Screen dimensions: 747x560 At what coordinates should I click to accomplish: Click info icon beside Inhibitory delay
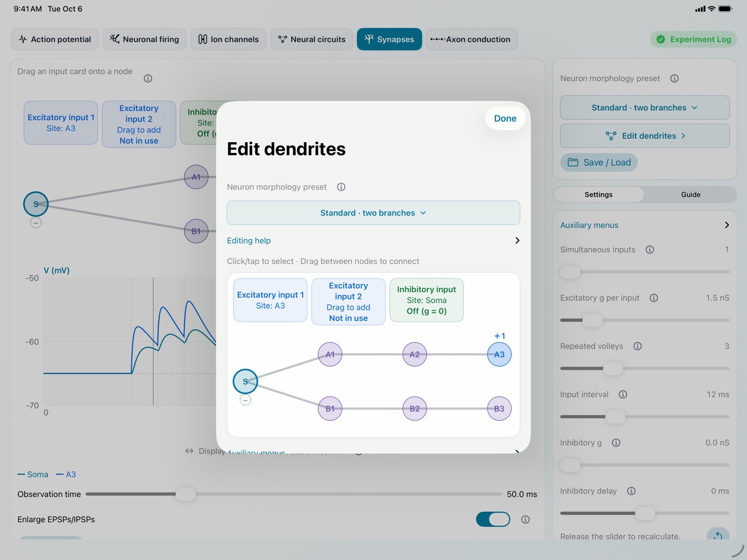[x=631, y=491]
